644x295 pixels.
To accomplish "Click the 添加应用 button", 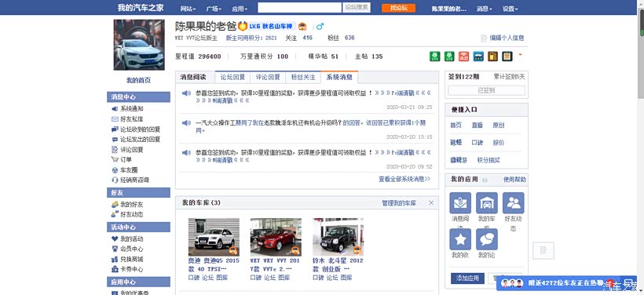I will point(467,279).
